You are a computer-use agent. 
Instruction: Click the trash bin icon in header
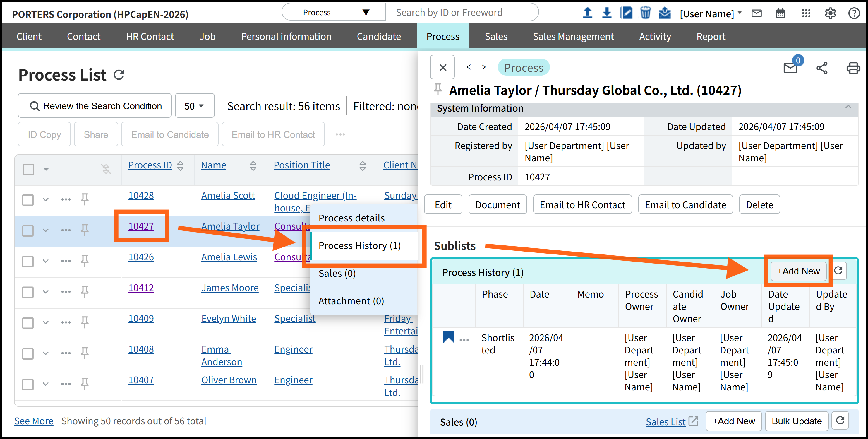click(645, 13)
